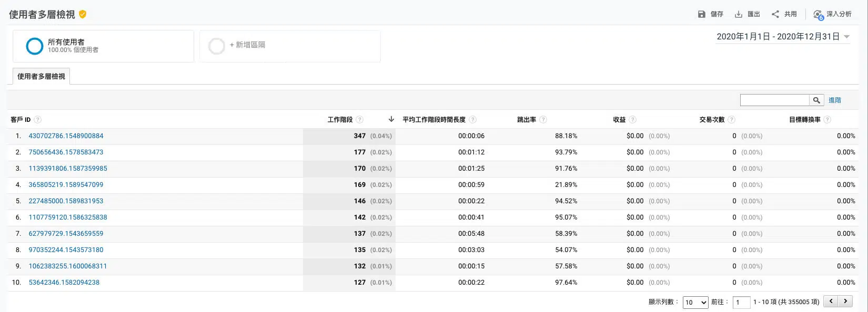
Task: Click the empty 新增區隔 circle icon
Action: (217, 46)
